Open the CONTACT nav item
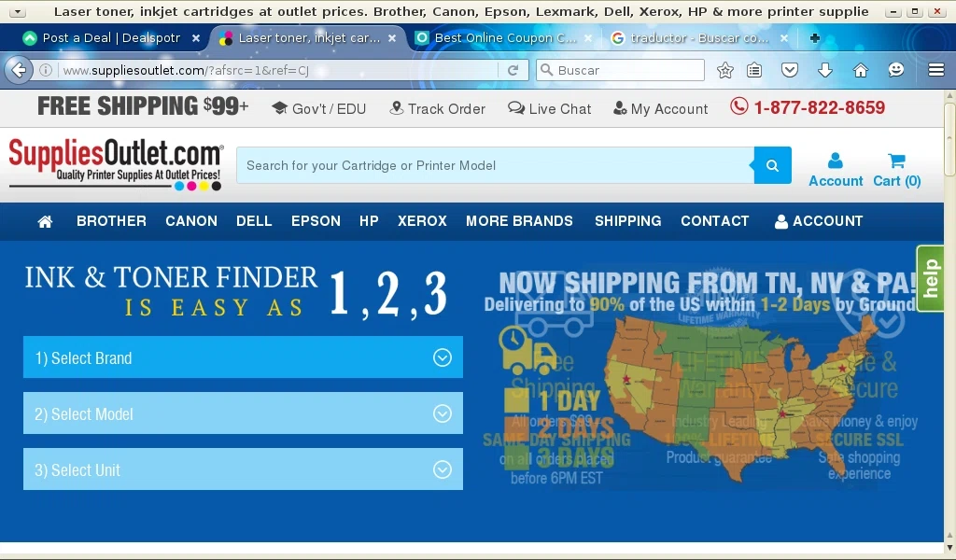This screenshot has height=560, width=956. 714,221
